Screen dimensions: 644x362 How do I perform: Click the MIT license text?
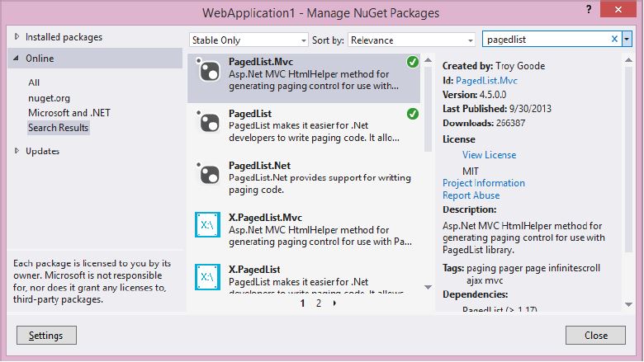(x=471, y=171)
